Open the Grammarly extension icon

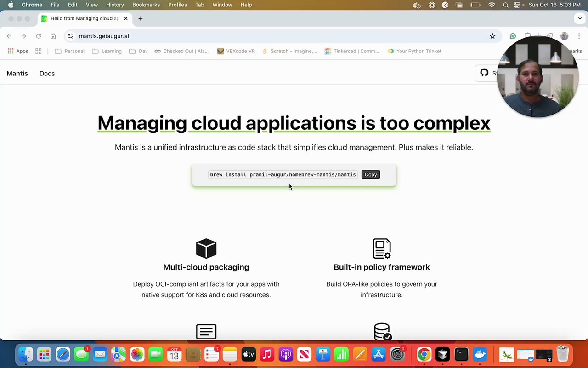[513, 36]
